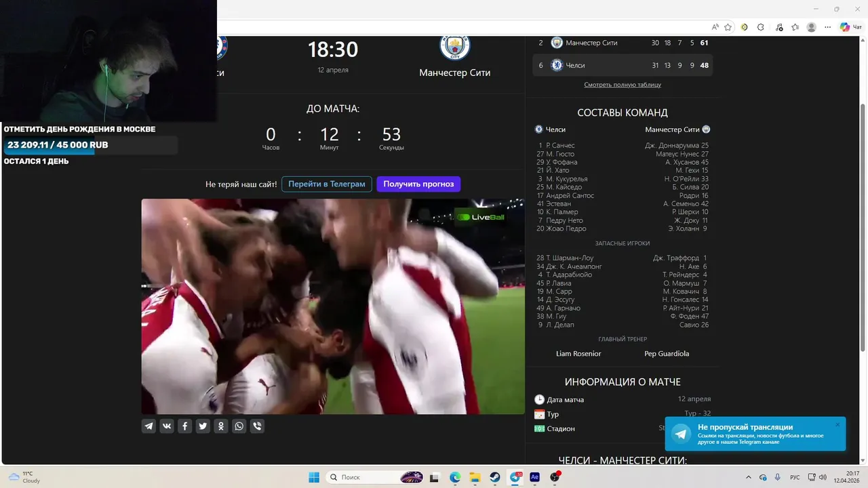
Task: Click the Челси row in standings
Action: (x=623, y=65)
